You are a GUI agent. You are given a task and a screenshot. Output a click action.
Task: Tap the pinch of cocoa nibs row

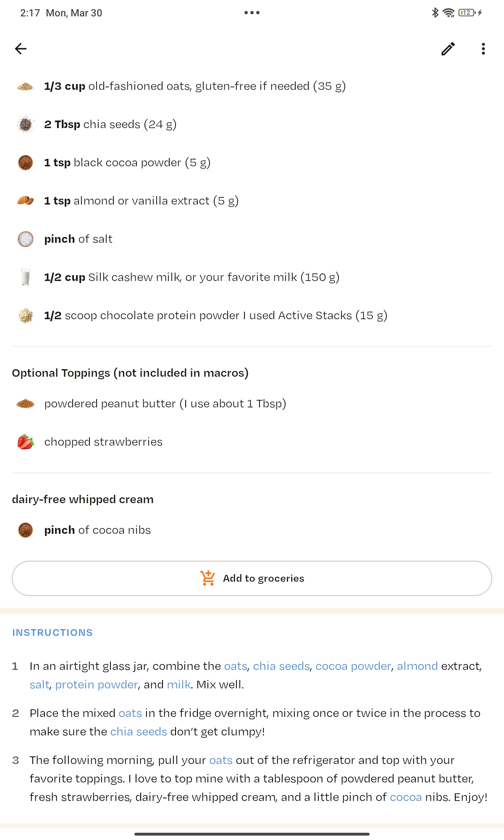(97, 530)
